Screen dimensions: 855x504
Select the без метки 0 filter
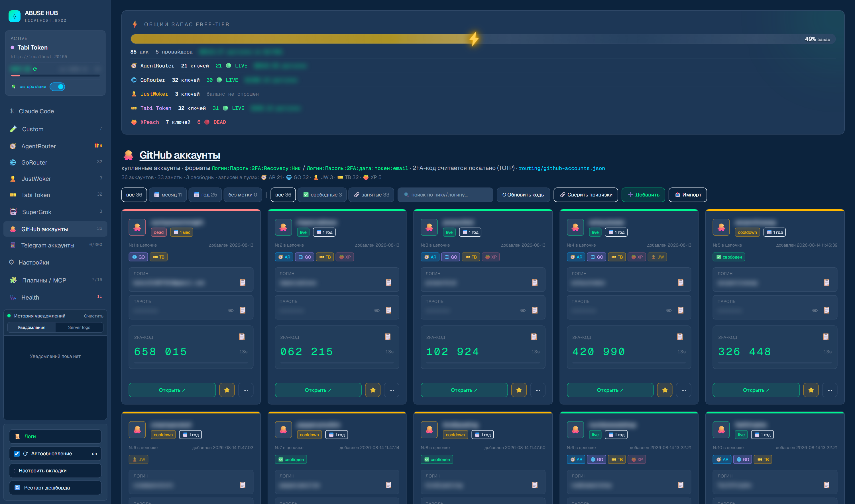click(x=243, y=194)
